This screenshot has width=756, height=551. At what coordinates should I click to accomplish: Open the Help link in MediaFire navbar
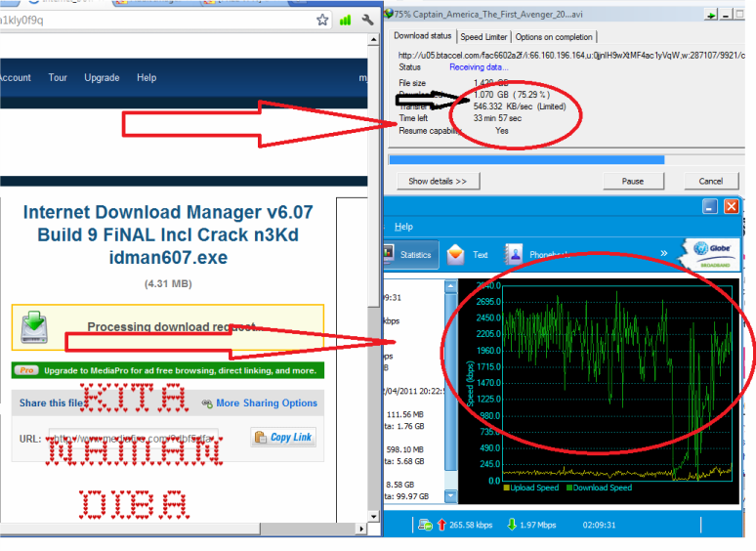click(147, 77)
